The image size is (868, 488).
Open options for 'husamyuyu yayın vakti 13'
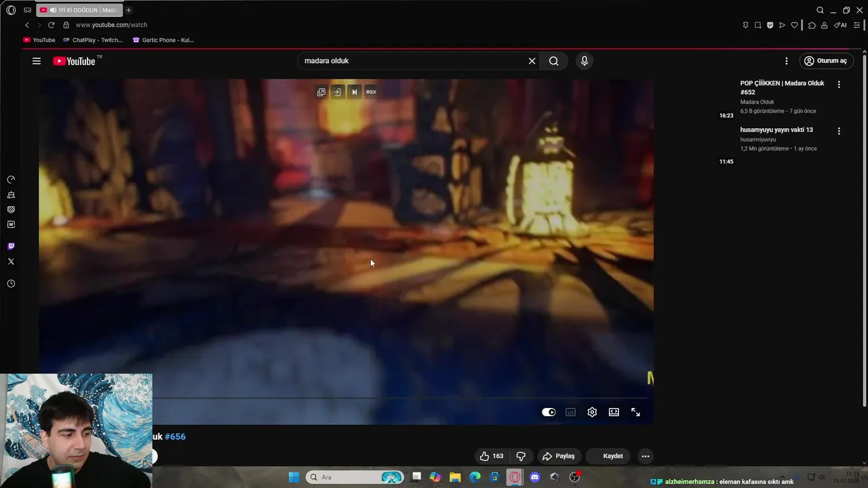pyautogui.click(x=839, y=131)
